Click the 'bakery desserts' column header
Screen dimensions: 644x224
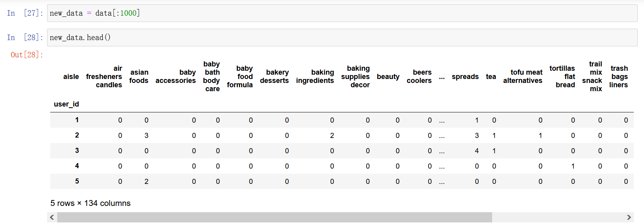(x=274, y=77)
